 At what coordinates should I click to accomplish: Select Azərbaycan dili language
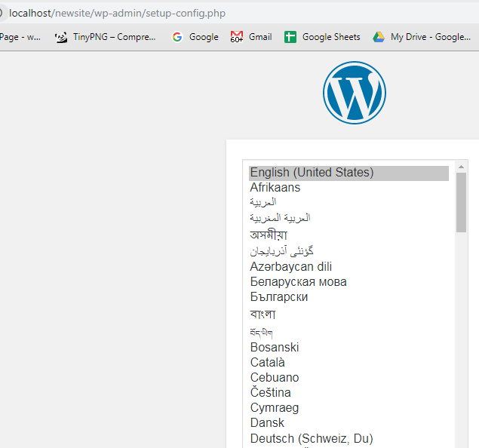pyautogui.click(x=349, y=266)
